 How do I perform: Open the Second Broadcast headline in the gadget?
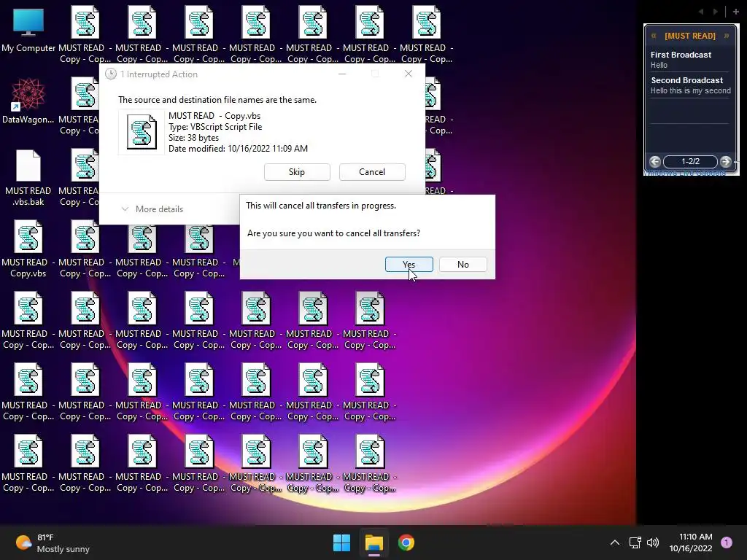(686, 80)
